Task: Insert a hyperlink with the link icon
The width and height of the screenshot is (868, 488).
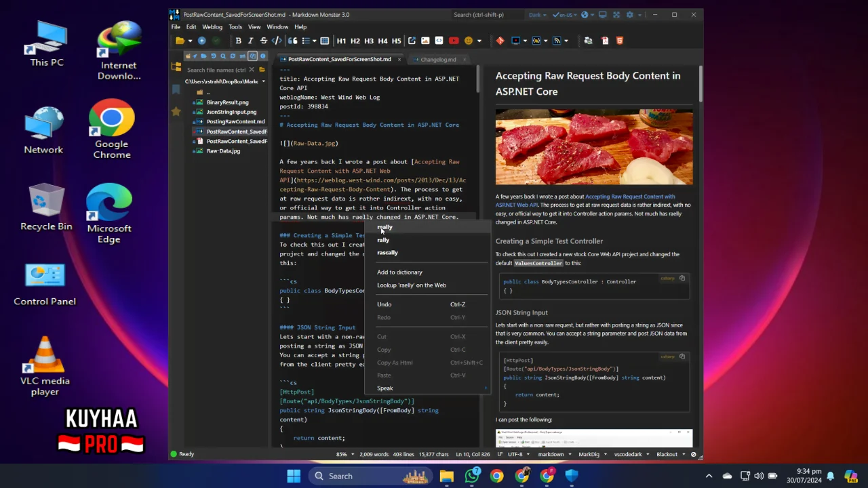Action: [x=412, y=41]
